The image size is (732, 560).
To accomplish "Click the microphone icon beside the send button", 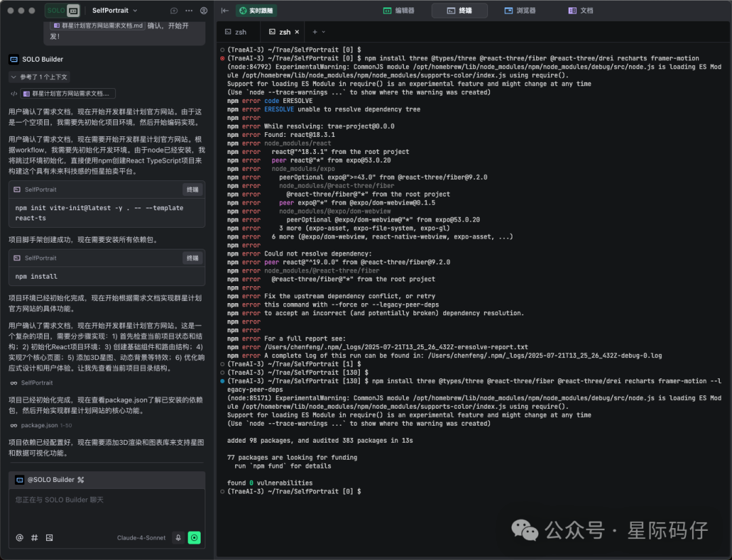I will coord(178,537).
